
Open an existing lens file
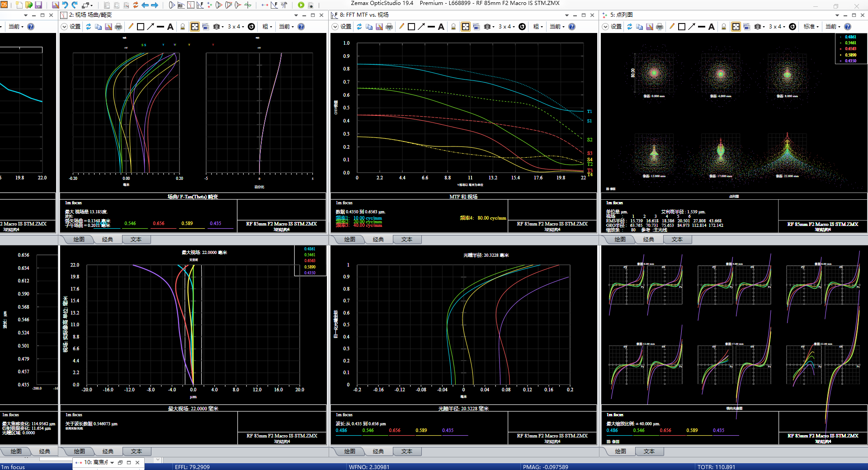click(29, 5)
